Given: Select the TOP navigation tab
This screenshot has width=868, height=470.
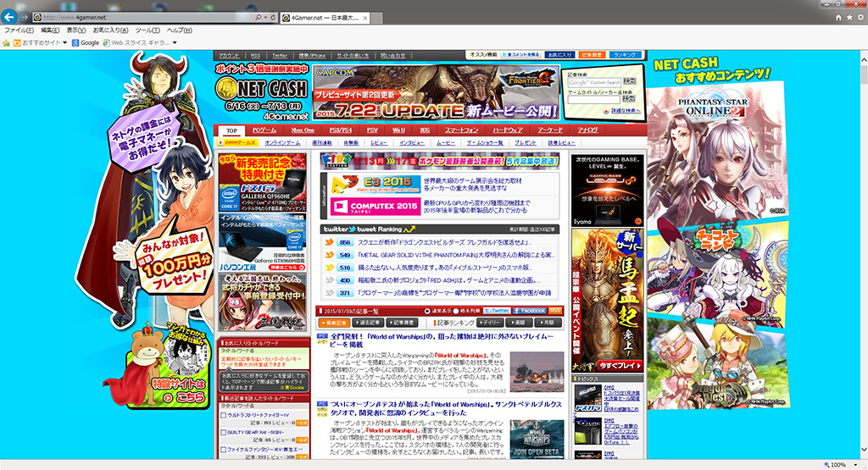Looking at the screenshot, I should (231, 130).
